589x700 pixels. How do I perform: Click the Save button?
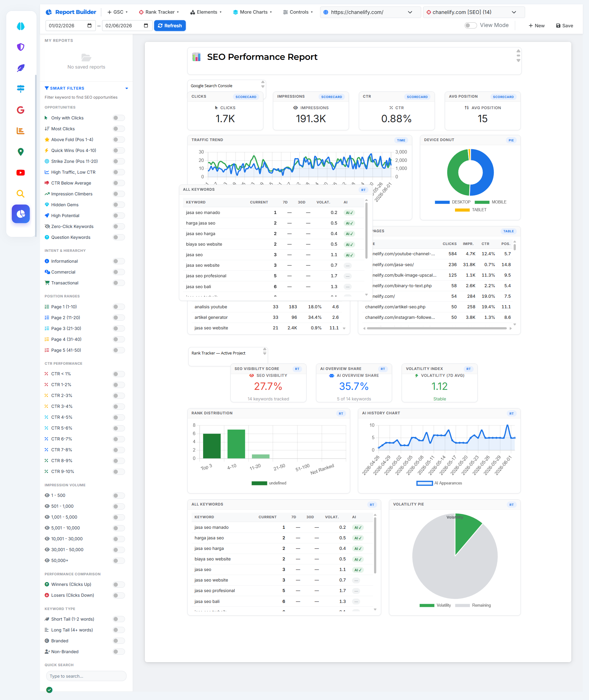pyautogui.click(x=564, y=26)
